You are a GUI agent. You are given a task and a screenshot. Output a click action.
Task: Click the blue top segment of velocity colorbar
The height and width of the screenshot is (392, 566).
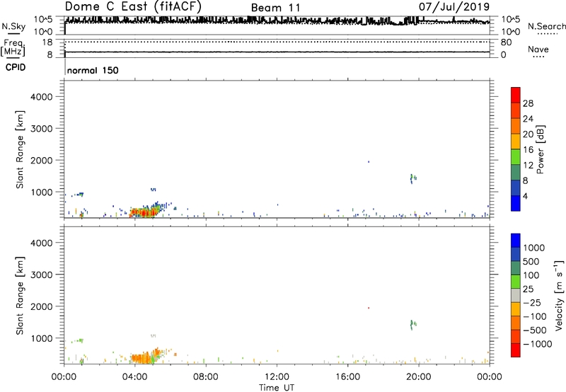coord(516,241)
